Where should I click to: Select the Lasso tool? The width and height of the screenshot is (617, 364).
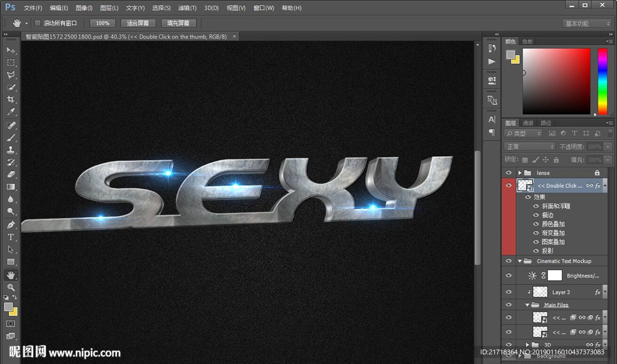click(x=11, y=75)
